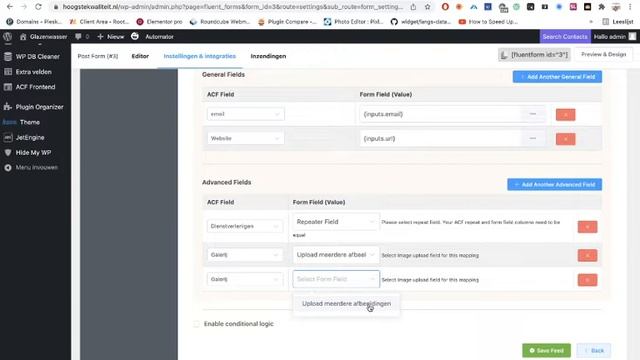Open the Website ACF field dropdown
This screenshot has width=640, height=360.
tap(245, 138)
